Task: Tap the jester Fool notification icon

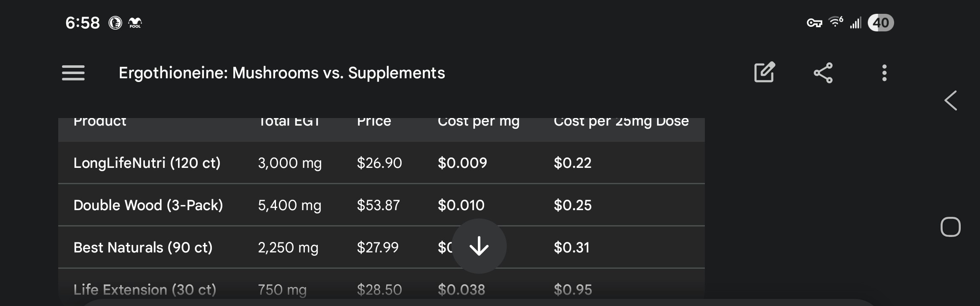Action: pos(135,23)
